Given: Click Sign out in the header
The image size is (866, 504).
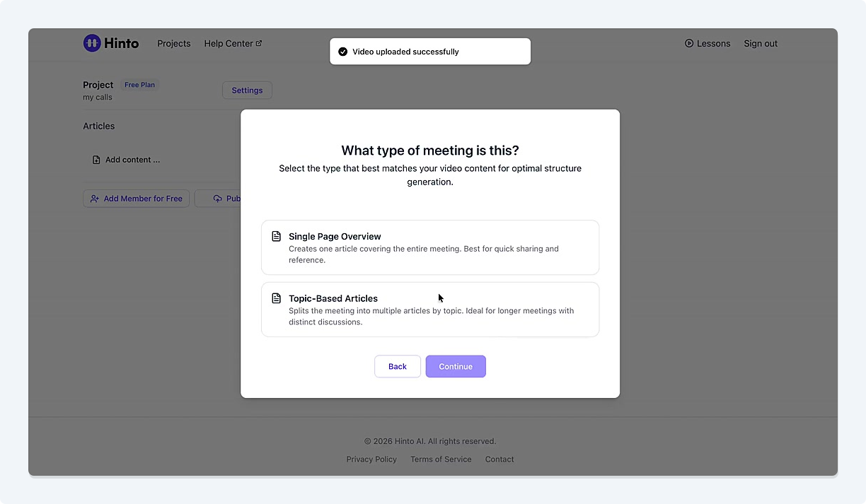Looking at the screenshot, I should point(761,43).
